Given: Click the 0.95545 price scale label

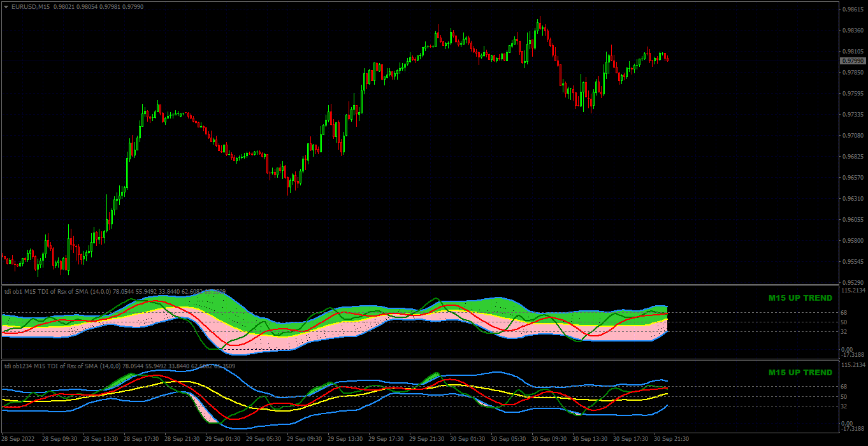Looking at the screenshot, I should tap(853, 262).
